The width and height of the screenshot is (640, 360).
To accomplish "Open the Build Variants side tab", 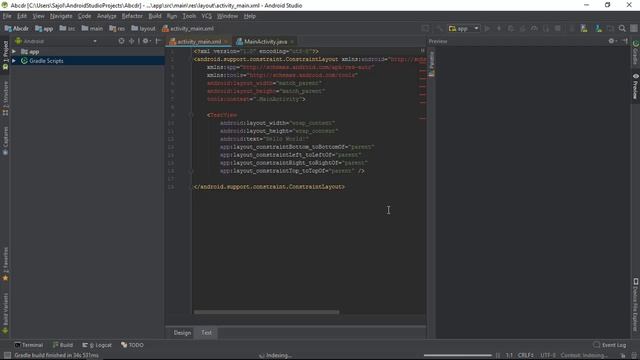I will pyautogui.click(x=5, y=313).
